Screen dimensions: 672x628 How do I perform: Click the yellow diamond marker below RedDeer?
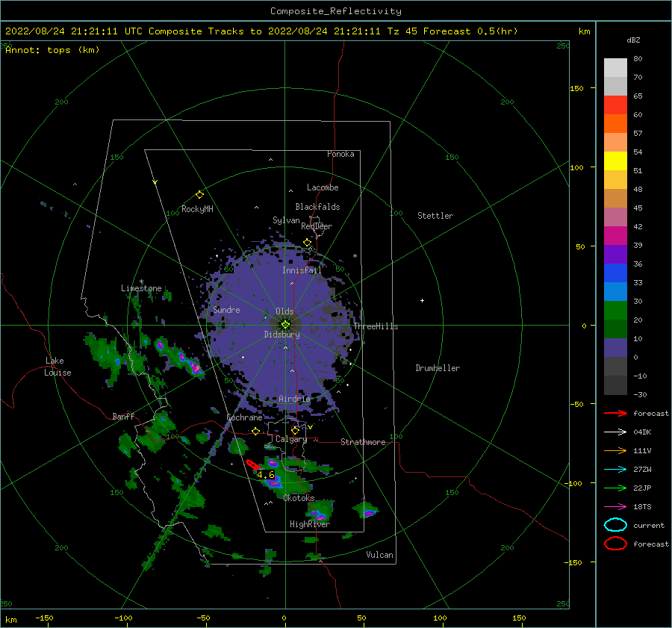tap(307, 243)
